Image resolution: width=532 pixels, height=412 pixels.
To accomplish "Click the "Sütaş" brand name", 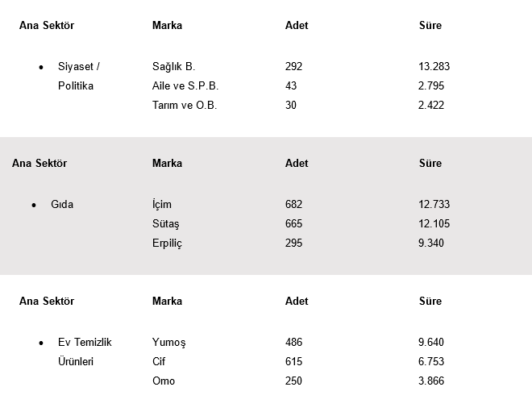I will 166,224.
